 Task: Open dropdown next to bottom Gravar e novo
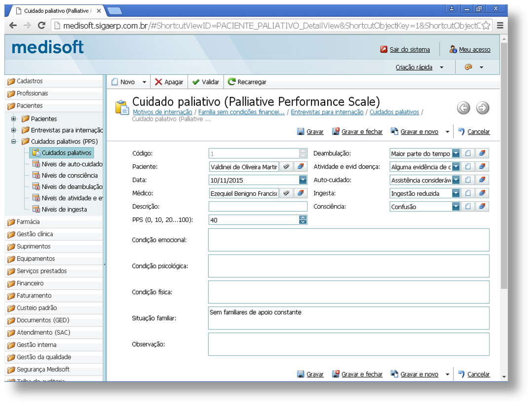click(447, 374)
